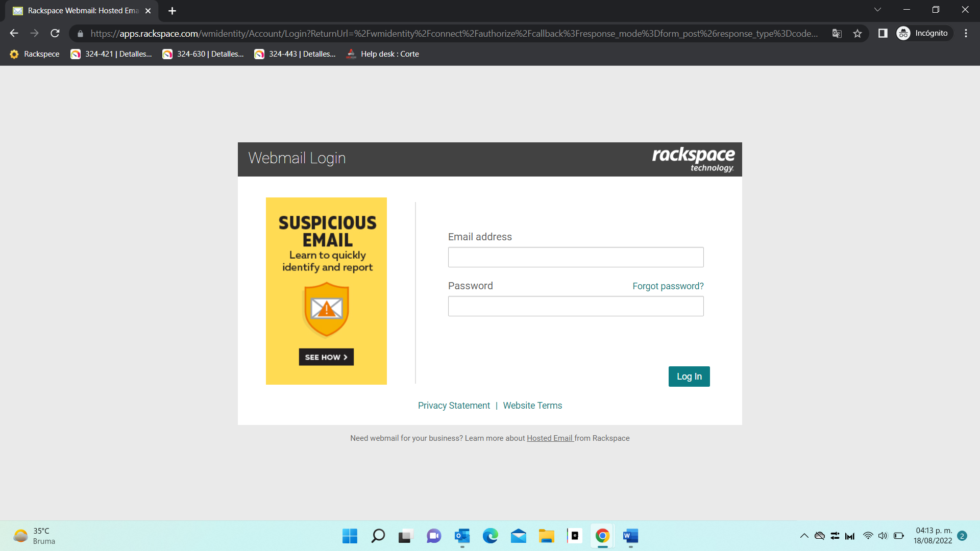Open Rackspece bookmark
980x551 pixels.
pos(35,54)
